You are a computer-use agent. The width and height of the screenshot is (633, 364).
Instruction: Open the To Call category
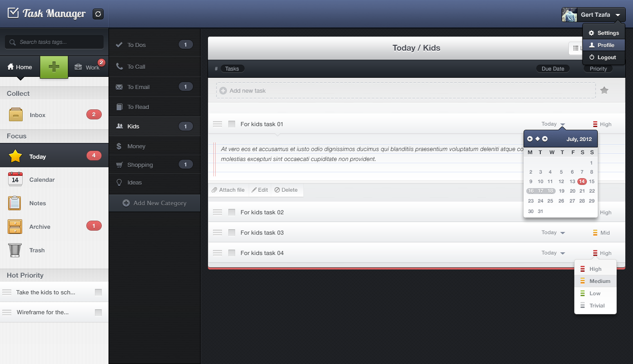click(155, 66)
